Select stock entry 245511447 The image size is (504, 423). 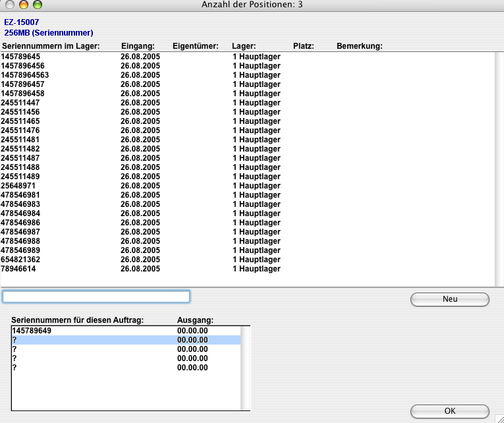click(x=20, y=103)
